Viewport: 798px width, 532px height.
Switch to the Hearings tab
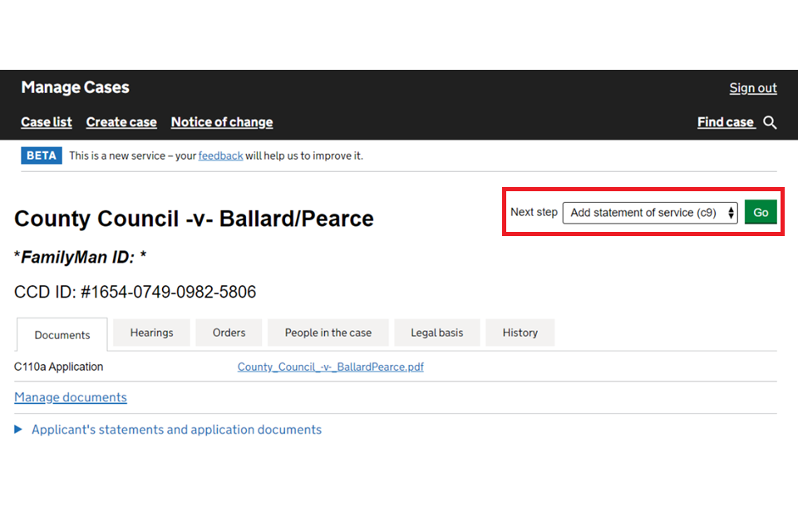151,332
